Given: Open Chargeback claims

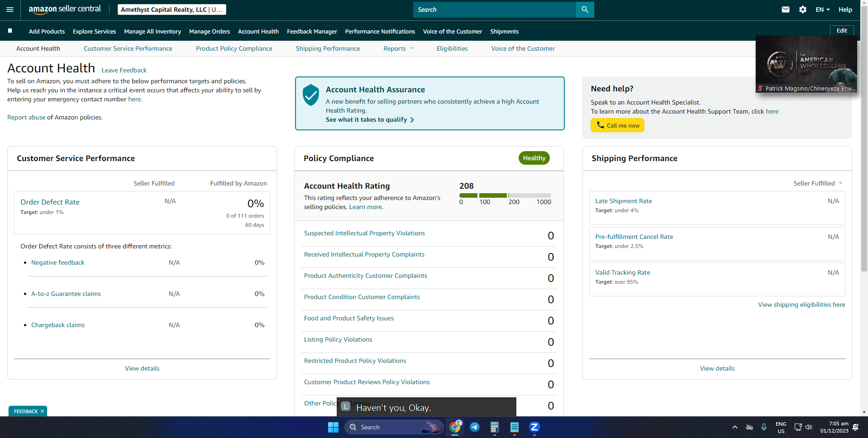Looking at the screenshot, I should (x=58, y=325).
